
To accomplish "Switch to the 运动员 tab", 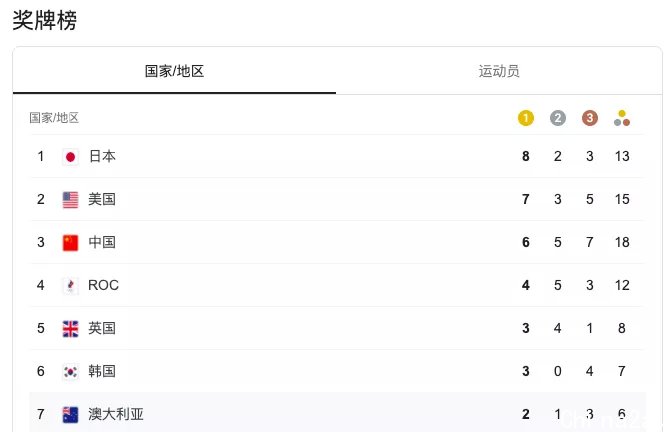I will [499, 71].
